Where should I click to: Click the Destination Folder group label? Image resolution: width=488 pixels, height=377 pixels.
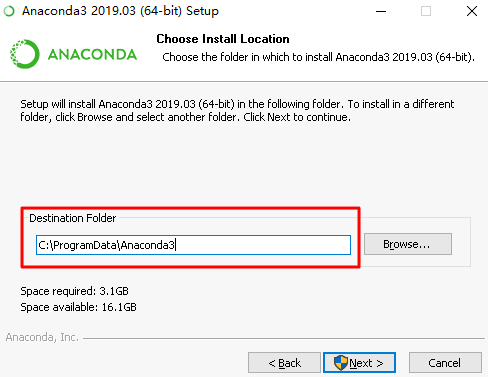pyautogui.click(x=73, y=218)
